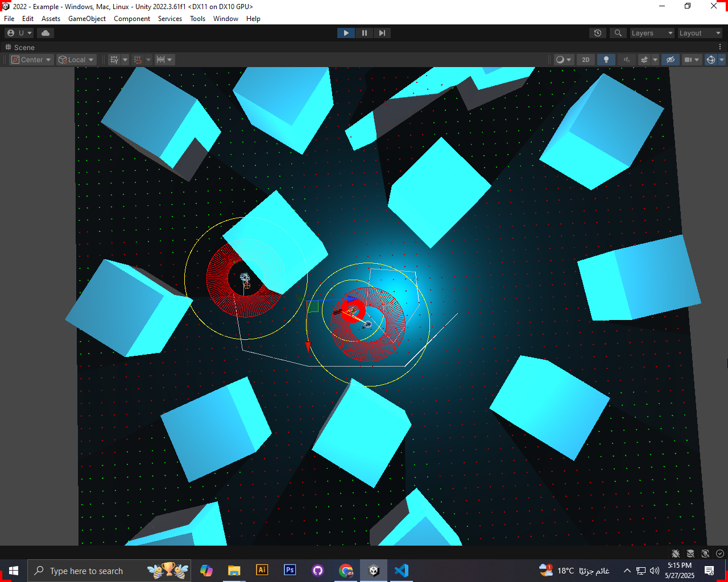
Task: Open the Center pivot mode dropdown
Action: pos(32,60)
